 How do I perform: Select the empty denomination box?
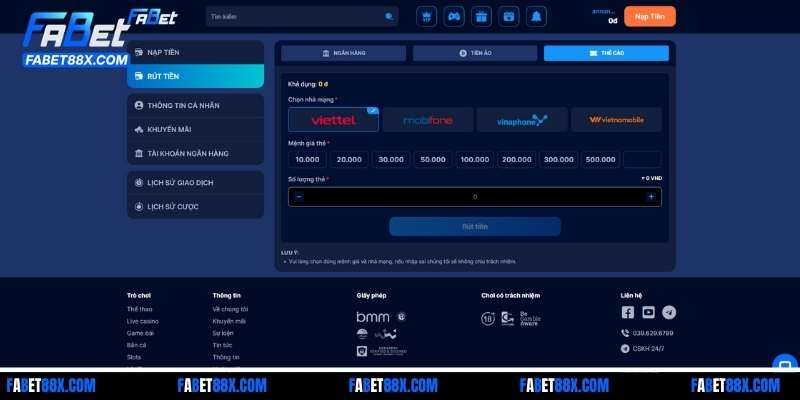642,160
